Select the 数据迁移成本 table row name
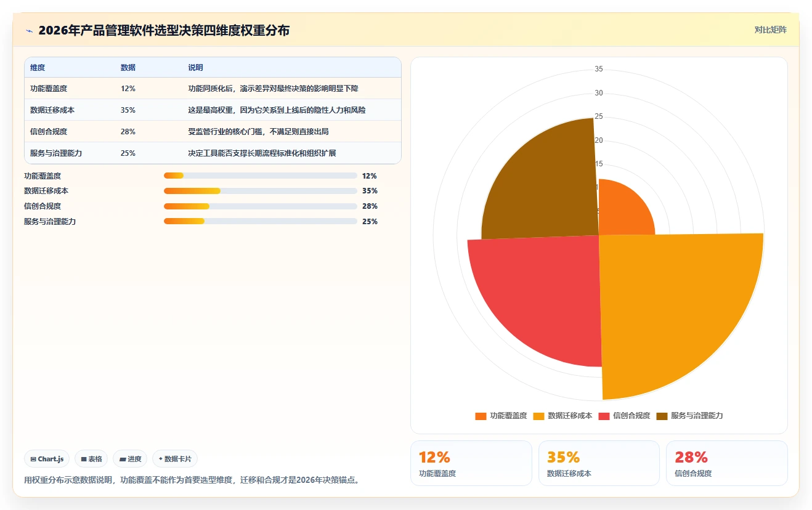 coord(52,110)
